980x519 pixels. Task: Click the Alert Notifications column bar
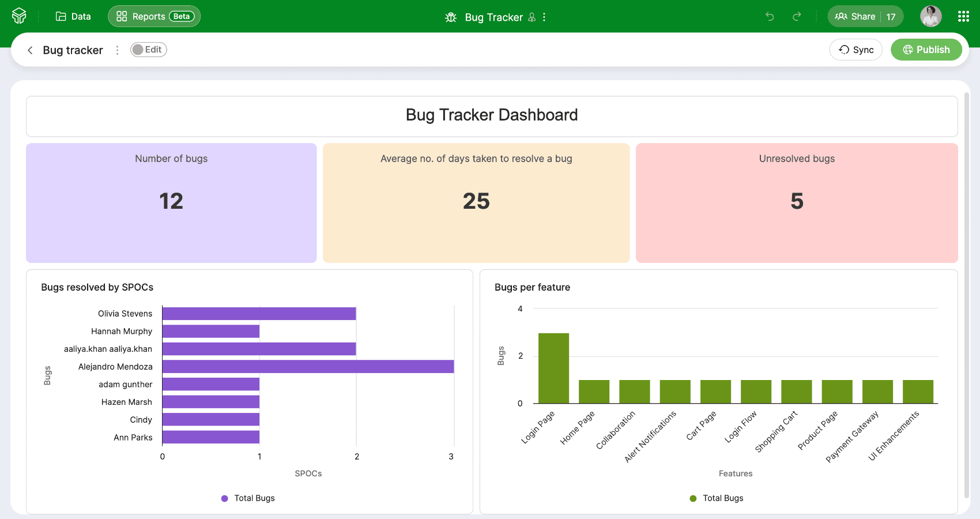click(x=675, y=392)
